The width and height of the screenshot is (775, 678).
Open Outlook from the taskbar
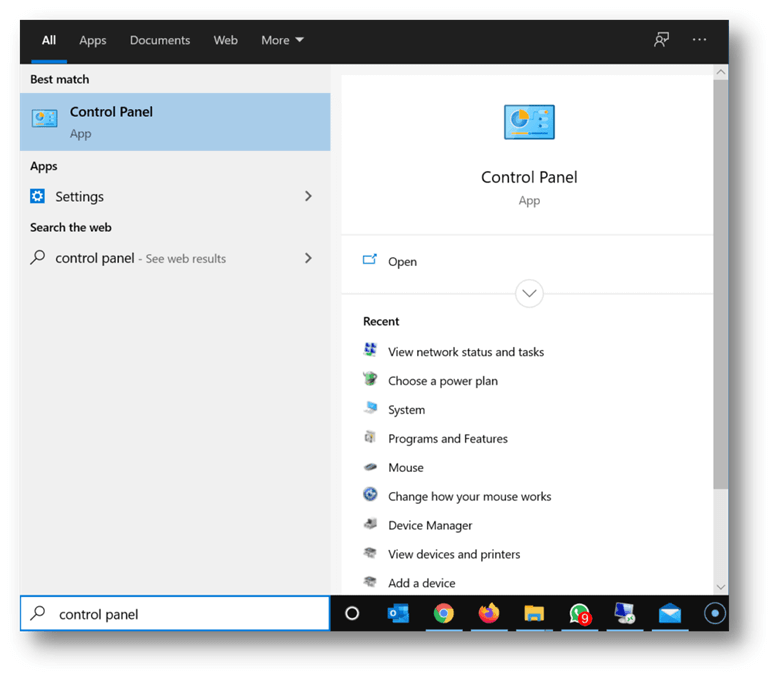(398, 613)
